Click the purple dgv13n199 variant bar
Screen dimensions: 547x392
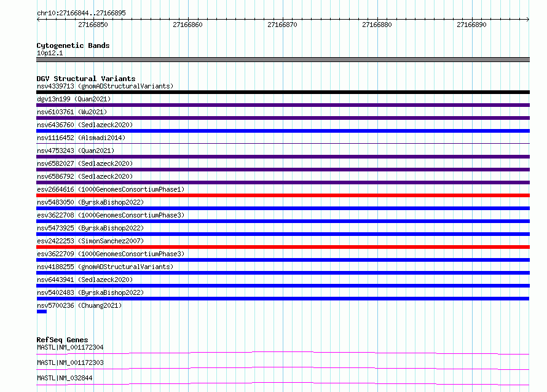click(283, 105)
